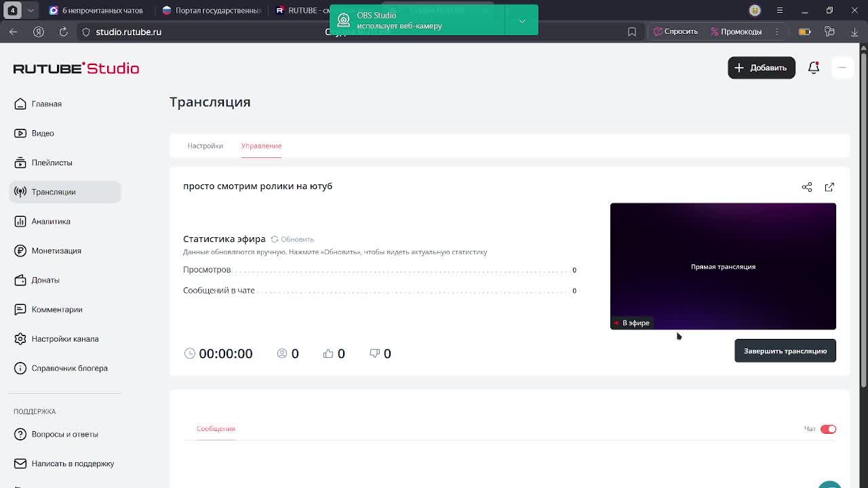
Task: Click the refresh icon next to Обновить
Action: [x=275, y=239]
